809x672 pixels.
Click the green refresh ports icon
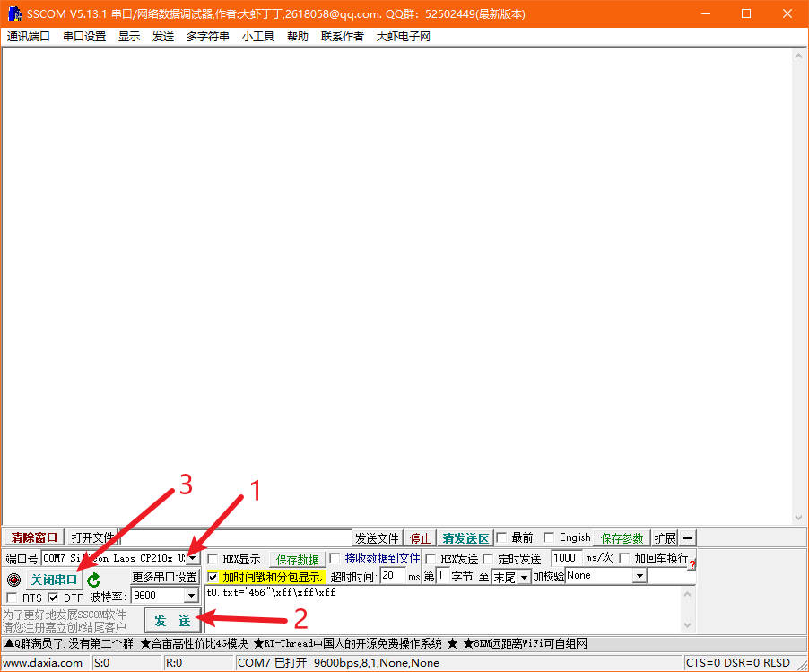(94, 580)
